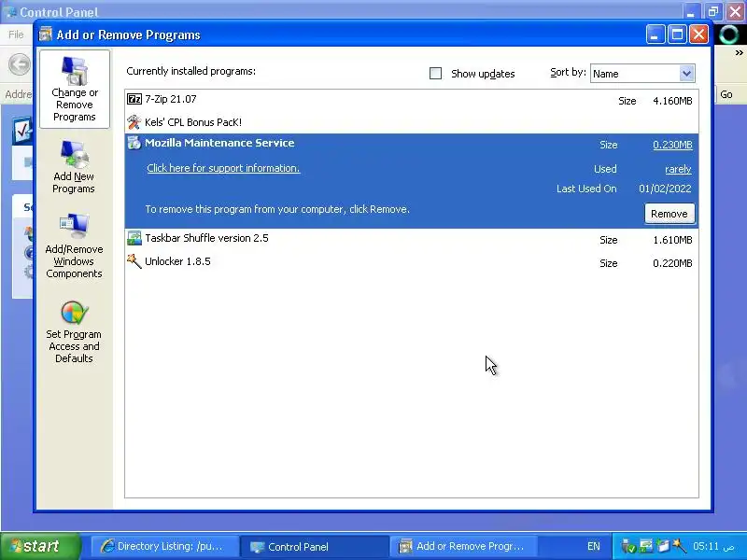The height and width of the screenshot is (560, 747).
Task: Click the Control Panel window back arrow
Action: 19,64
